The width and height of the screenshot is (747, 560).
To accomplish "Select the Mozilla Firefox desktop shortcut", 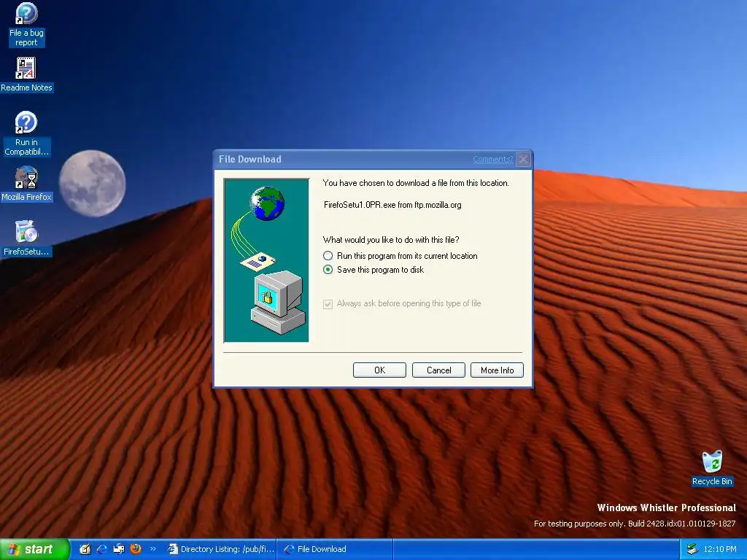I will [x=26, y=184].
